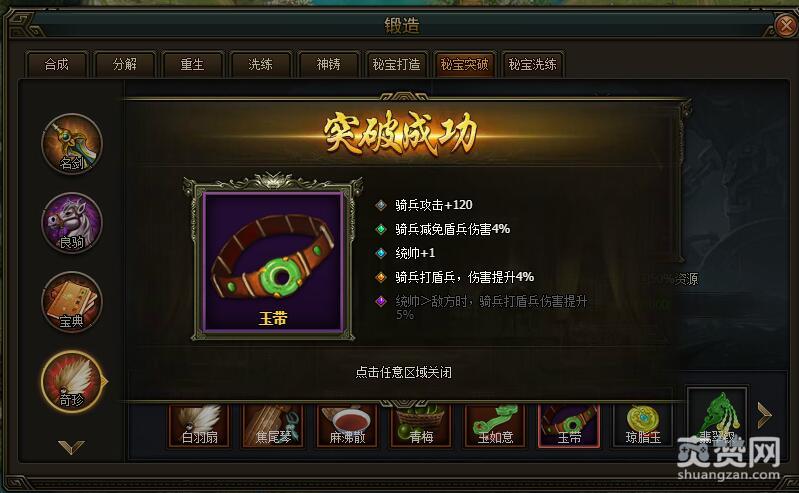Select the 玉带 item in bottom row
The width and height of the screenshot is (799, 493).
tap(569, 425)
